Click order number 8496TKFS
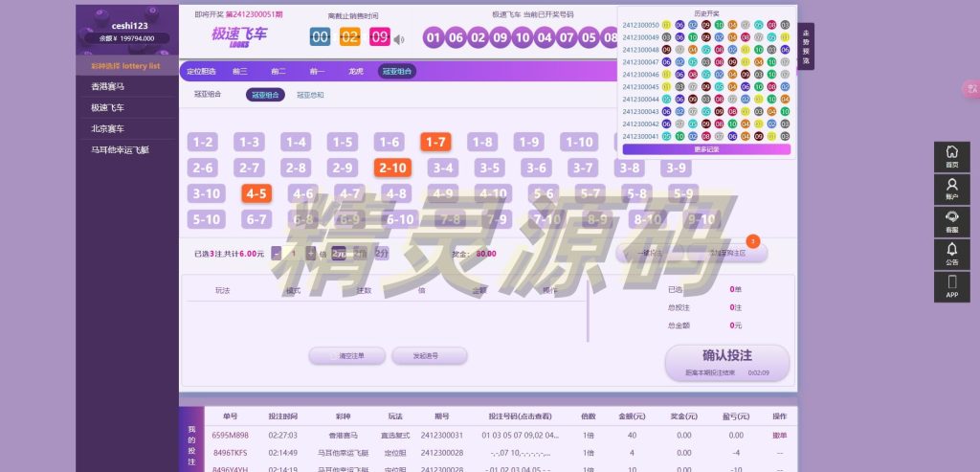Screen dimensions: 980x472 [230, 453]
